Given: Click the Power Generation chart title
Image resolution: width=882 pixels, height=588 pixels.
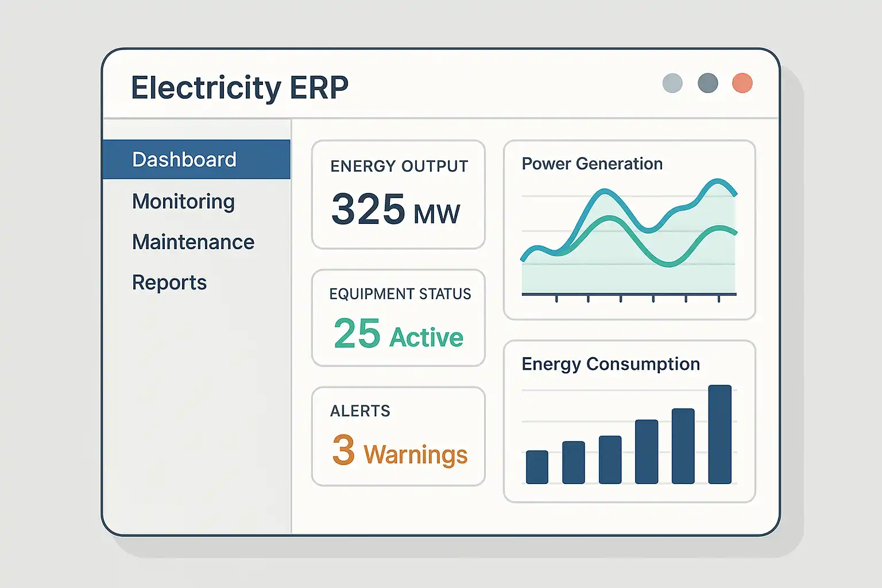Looking at the screenshot, I should (x=592, y=164).
